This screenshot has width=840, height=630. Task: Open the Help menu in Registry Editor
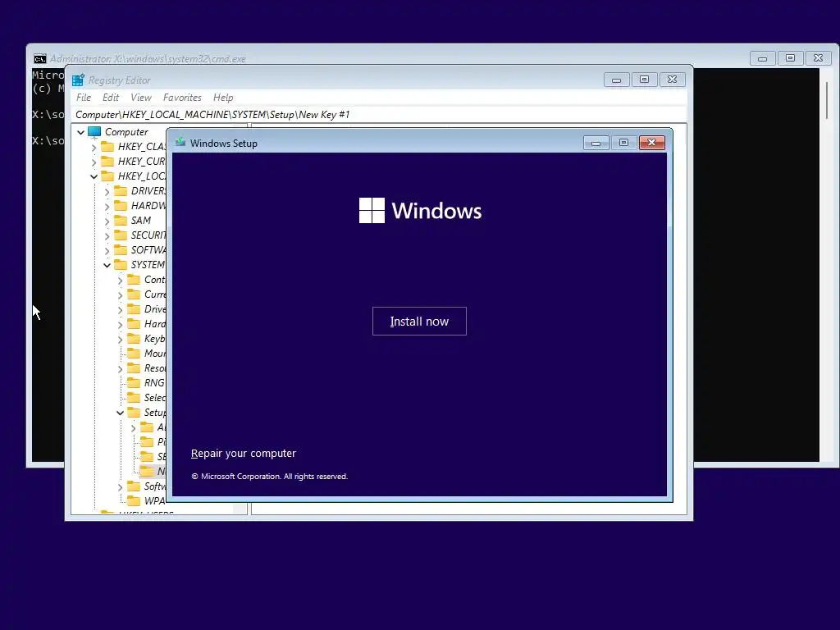pyautogui.click(x=223, y=98)
